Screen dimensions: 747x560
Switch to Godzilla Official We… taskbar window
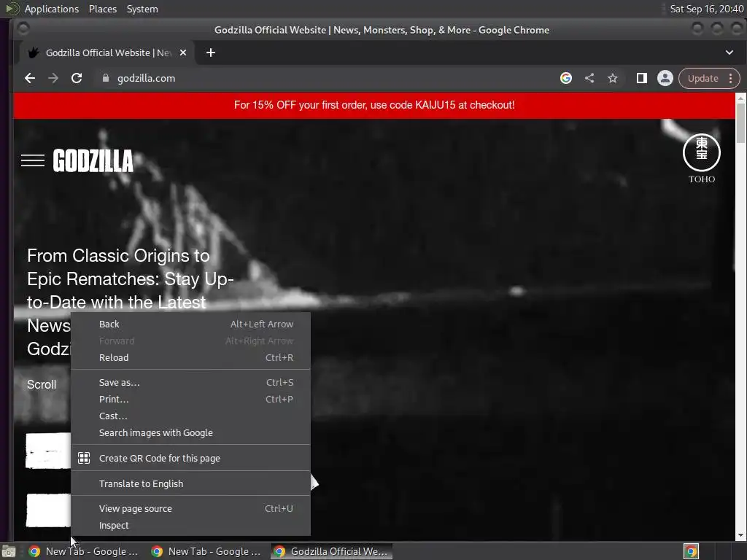coord(332,551)
